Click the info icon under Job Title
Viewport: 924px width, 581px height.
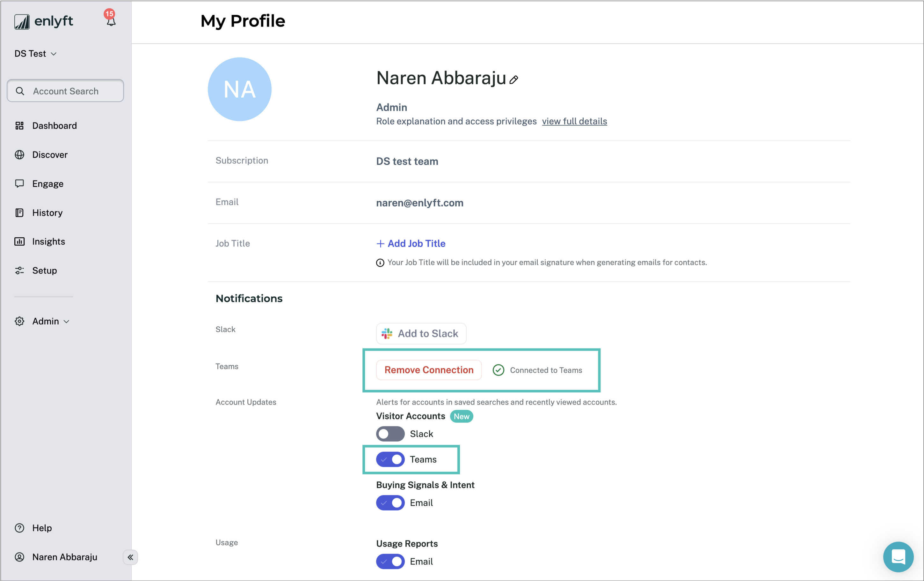pyautogui.click(x=380, y=263)
